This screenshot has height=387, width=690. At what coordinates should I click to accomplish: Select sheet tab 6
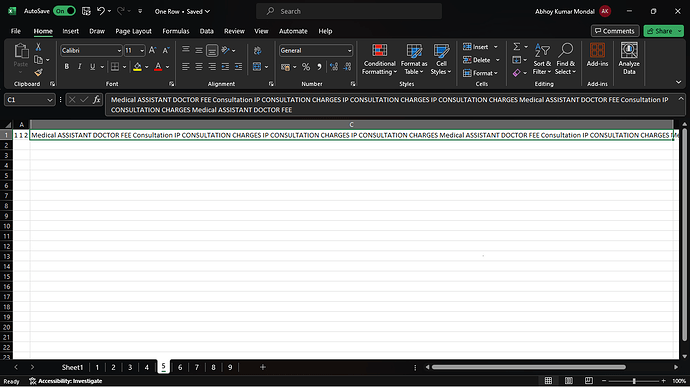[180, 367]
